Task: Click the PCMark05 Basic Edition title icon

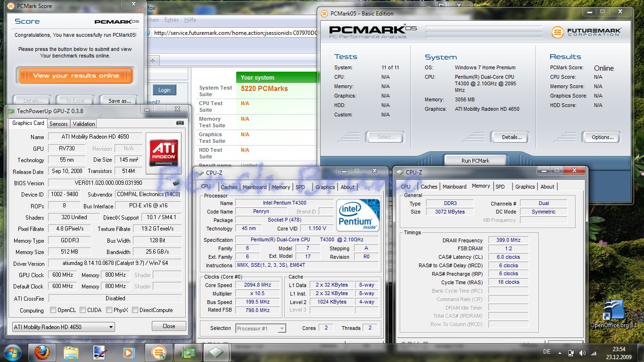Action: (323, 14)
